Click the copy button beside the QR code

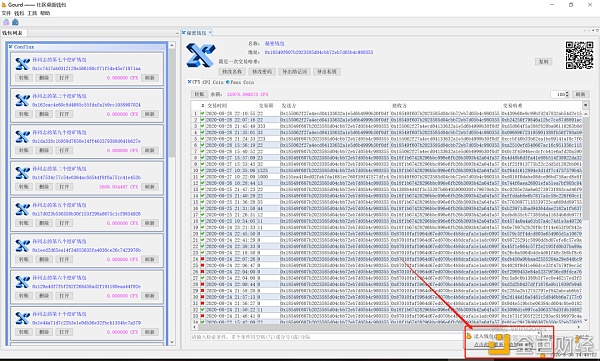543,62
